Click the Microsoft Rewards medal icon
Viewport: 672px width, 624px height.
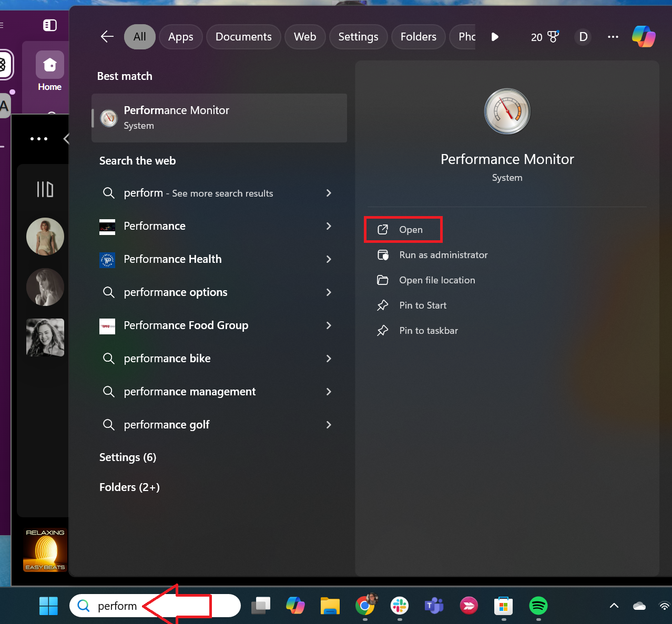(553, 37)
